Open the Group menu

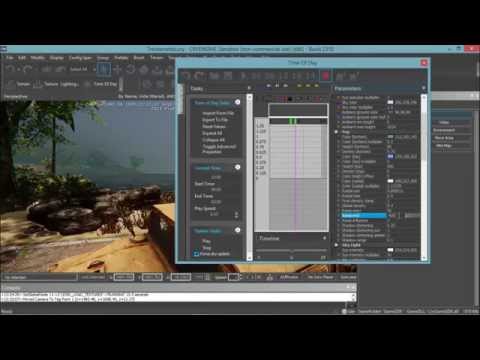tap(103, 58)
